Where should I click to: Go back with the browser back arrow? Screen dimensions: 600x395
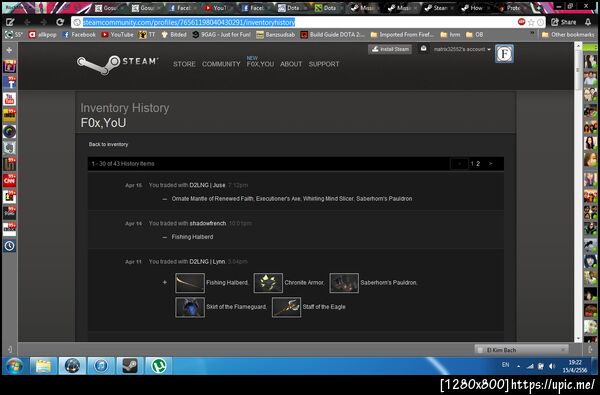coord(27,22)
